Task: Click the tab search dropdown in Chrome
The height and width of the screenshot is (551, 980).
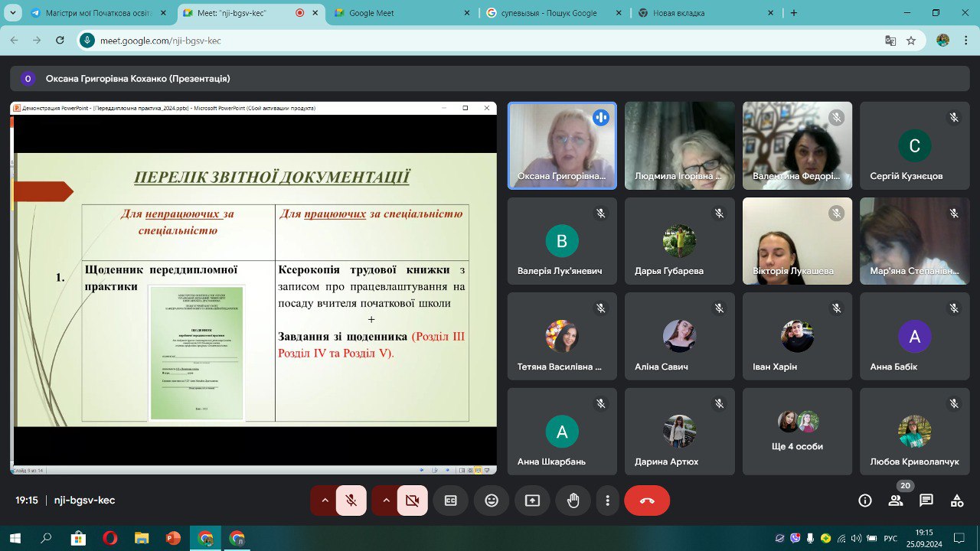Action: pyautogui.click(x=11, y=13)
